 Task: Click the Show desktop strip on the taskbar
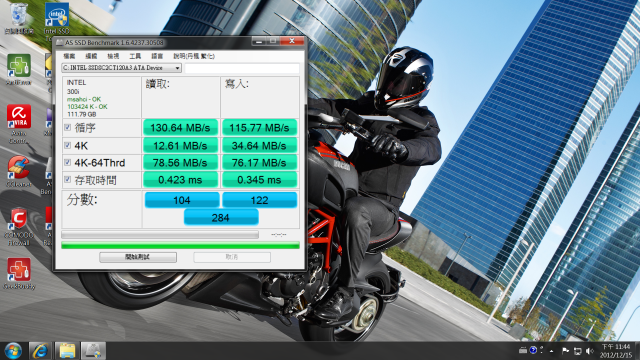click(637, 351)
